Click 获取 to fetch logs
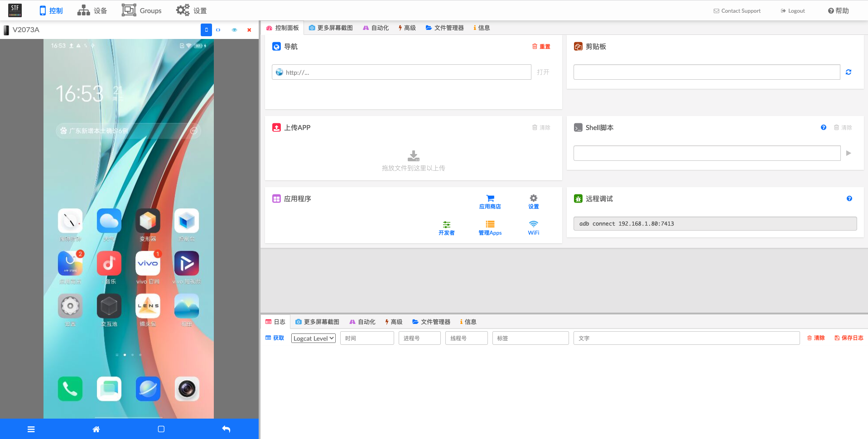 pos(275,338)
